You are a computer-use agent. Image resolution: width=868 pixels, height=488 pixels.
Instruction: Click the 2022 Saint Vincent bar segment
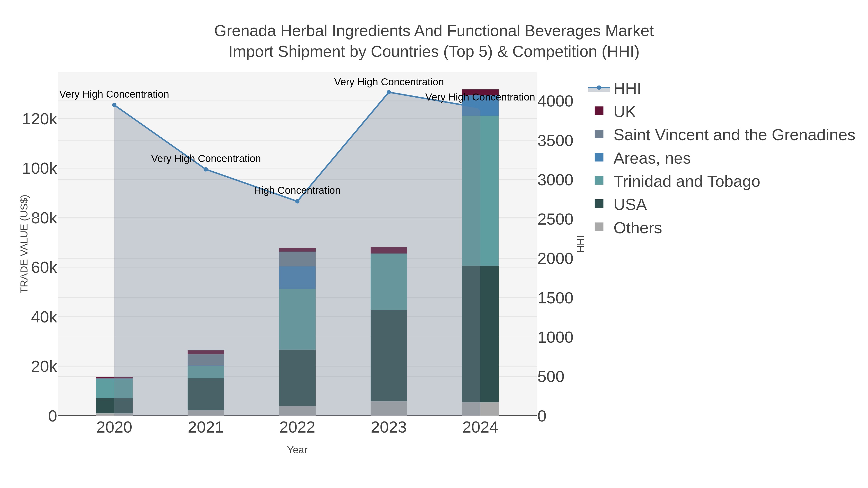(x=297, y=259)
